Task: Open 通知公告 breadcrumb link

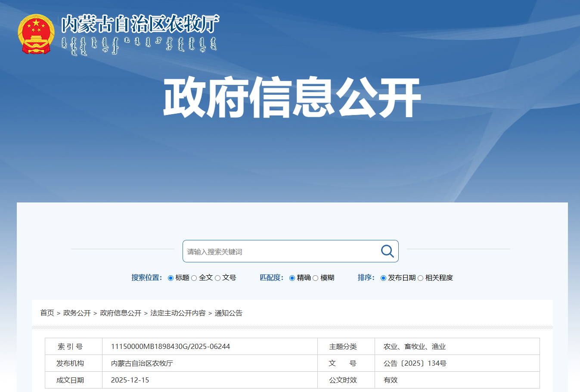Action: tap(229, 313)
